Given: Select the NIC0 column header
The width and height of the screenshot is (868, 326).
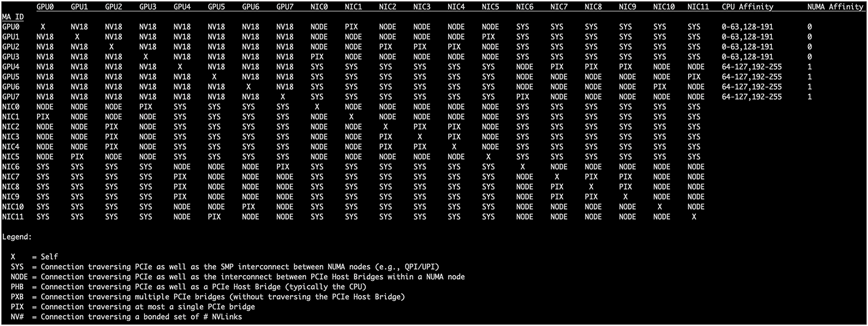Looking at the screenshot, I should pos(319,7).
